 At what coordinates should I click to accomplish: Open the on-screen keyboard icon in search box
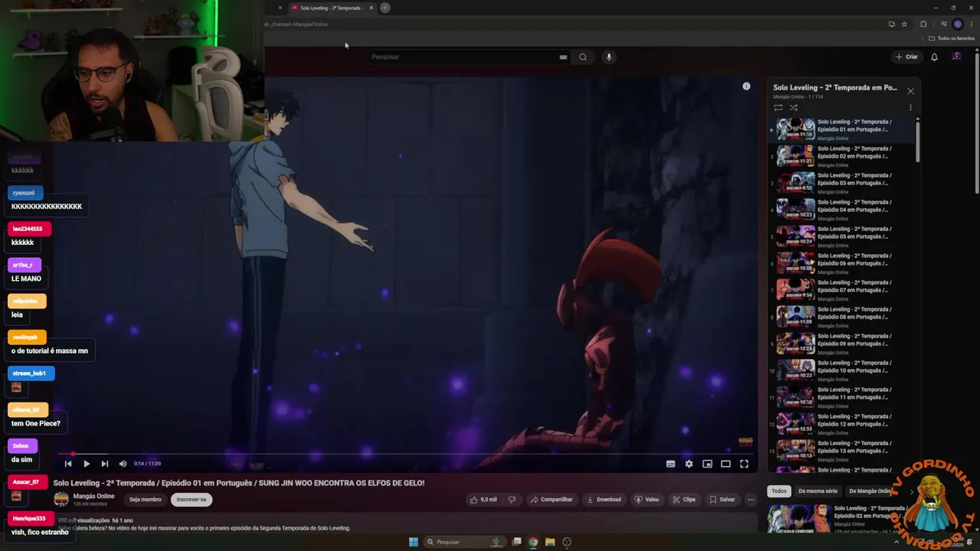pos(563,57)
